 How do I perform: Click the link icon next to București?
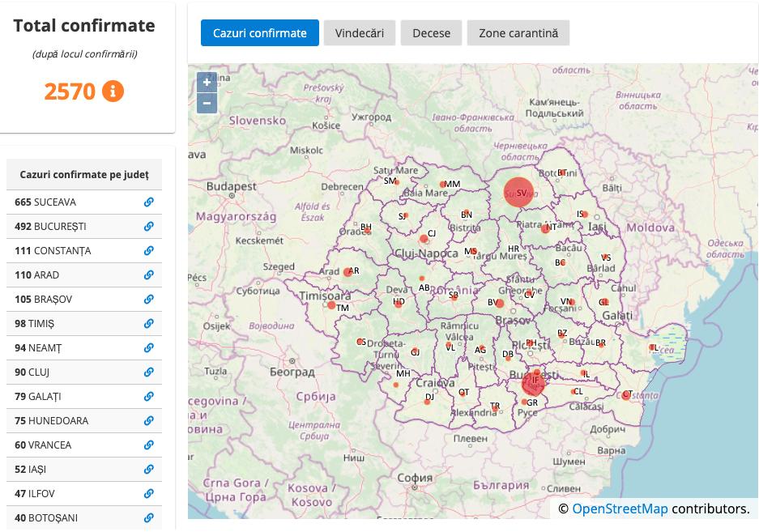point(149,227)
